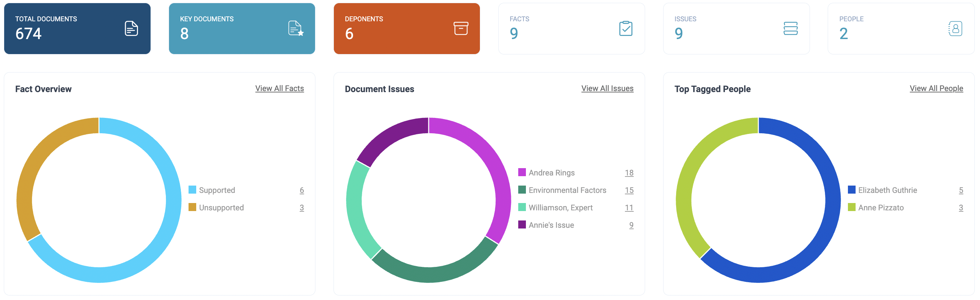Click the Facts clipboard checkmark icon
The image size is (980, 300).
pyautogui.click(x=626, y=29)
